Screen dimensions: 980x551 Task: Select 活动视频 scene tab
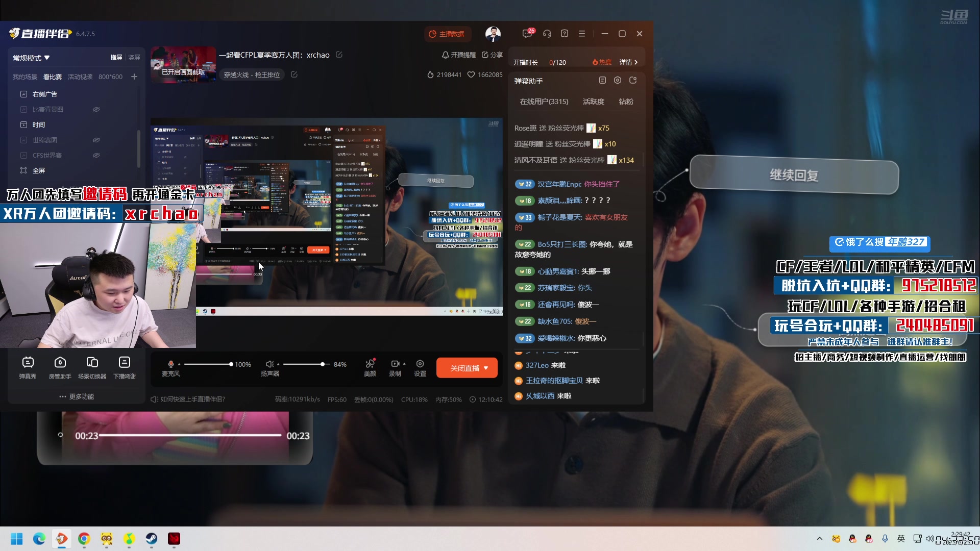point(80,77)
